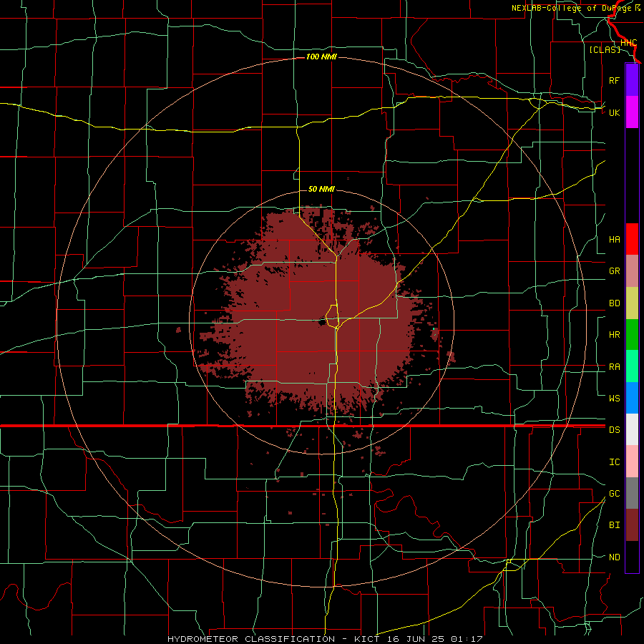Click the UK legend label
Screen dimensions: 644x644
click(x=614, y=112)
